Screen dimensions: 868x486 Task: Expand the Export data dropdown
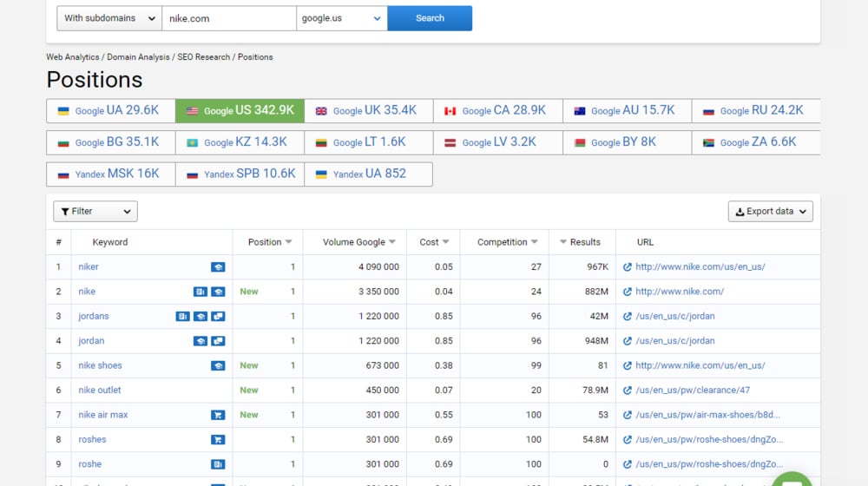coord(770,211)
